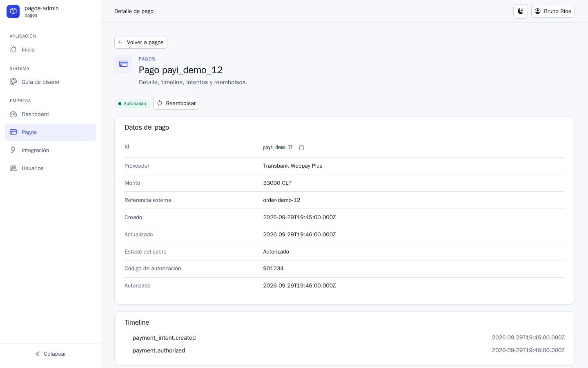Click the Detalle de pago header title
The width and height of the screenshot is (588, 368).
coord(134,11)
